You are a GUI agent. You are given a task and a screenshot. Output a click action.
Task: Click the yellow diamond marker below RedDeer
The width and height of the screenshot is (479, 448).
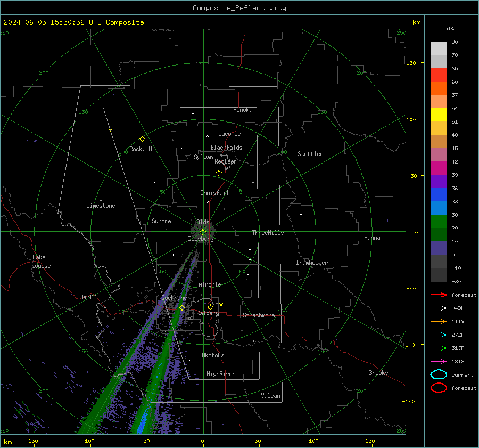point(219,173)
